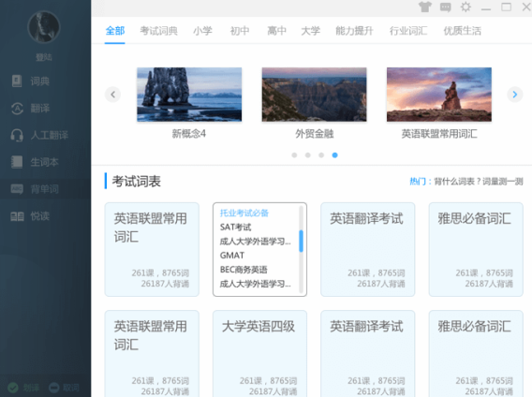
Task: Open the 词典 dictionary icon in sidebar
Action: [x=17, y=81]
